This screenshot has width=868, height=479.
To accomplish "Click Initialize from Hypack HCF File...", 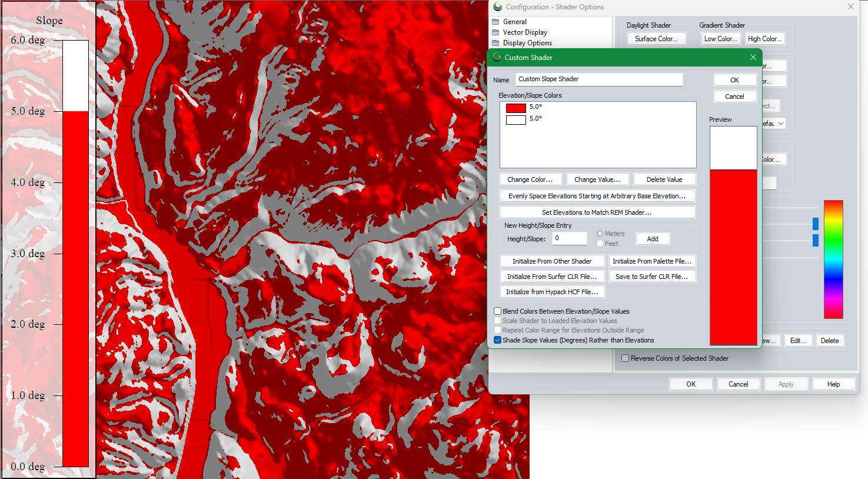I will pyautogui.click(x=552, y=292).
